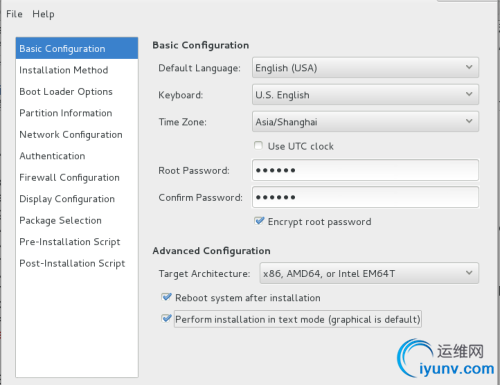The width and height of the screenshot is (500, 385).
Task: Focus the Confirm Password field
Action: pos(365,197)
